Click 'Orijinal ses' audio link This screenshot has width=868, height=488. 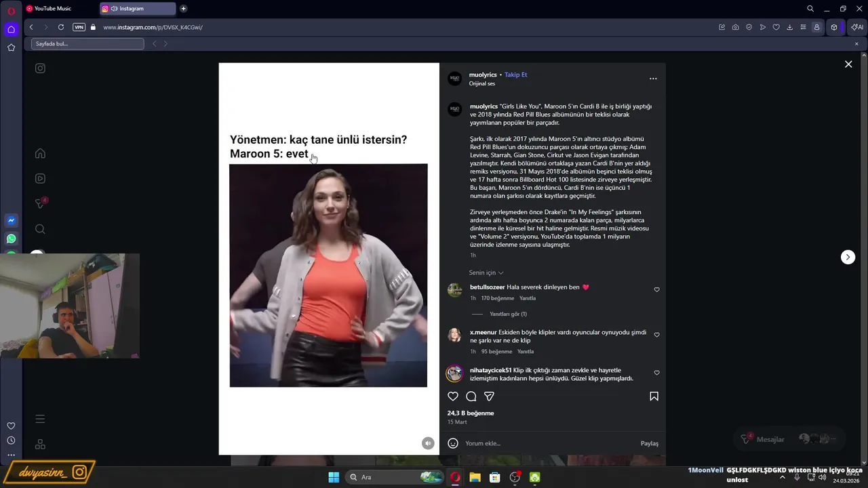coord(482,83)
